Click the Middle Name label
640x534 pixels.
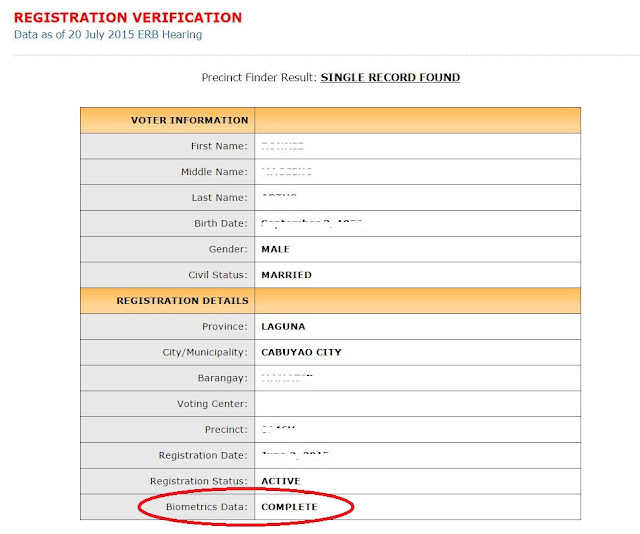point(214,172)
